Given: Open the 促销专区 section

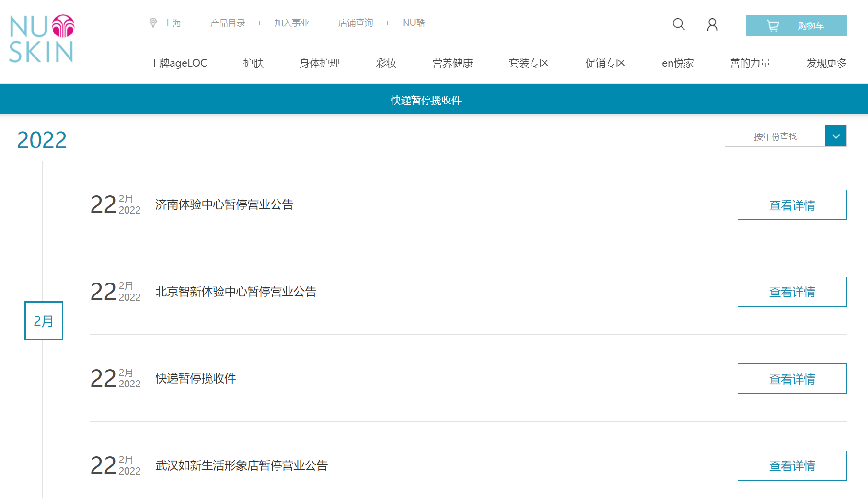Looking at the screenshot, I should [x=604, y=63].
